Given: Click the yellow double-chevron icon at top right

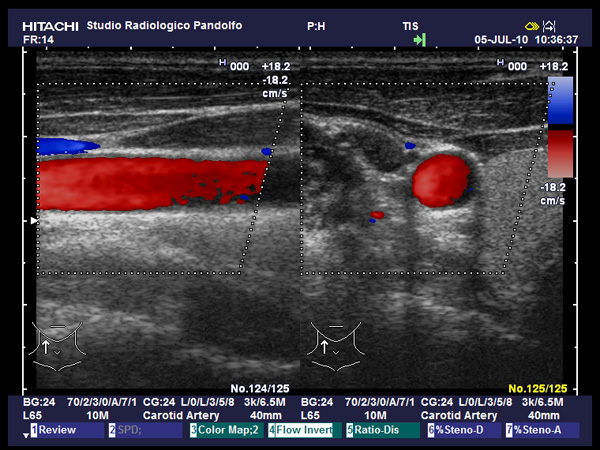Looking at the screenshot, I should click(532, 26).
